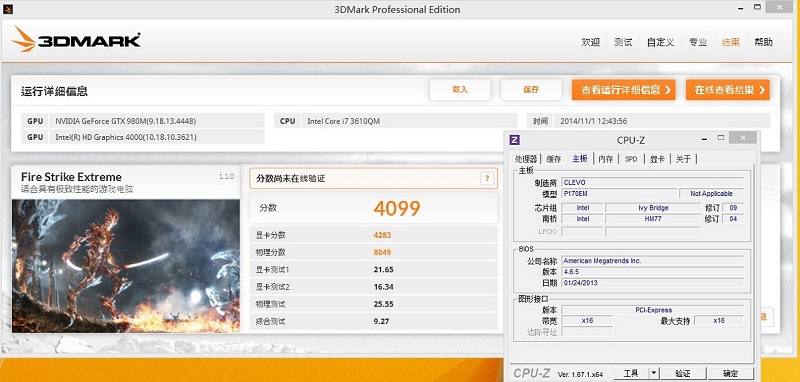This screenshot has width=800, height=382.
Task: Click the 4099 overall score
Action: click(397, 208)
